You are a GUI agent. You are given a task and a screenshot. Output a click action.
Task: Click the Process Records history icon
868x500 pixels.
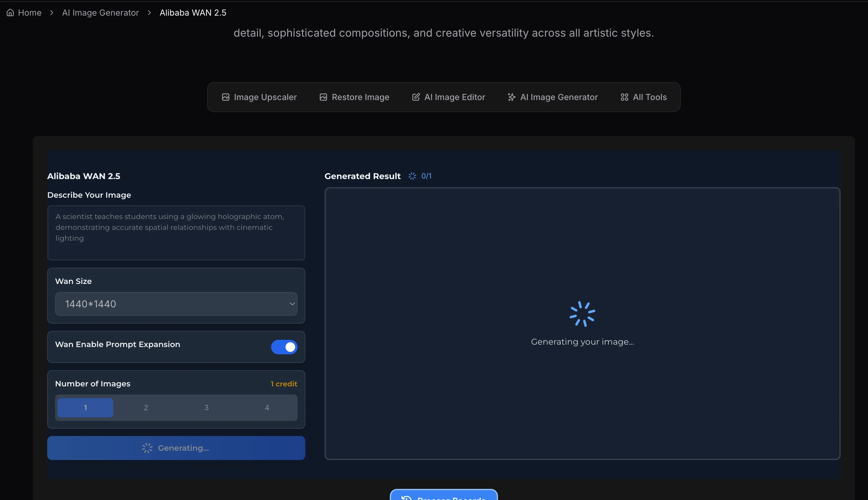click(x=406, y=497)
